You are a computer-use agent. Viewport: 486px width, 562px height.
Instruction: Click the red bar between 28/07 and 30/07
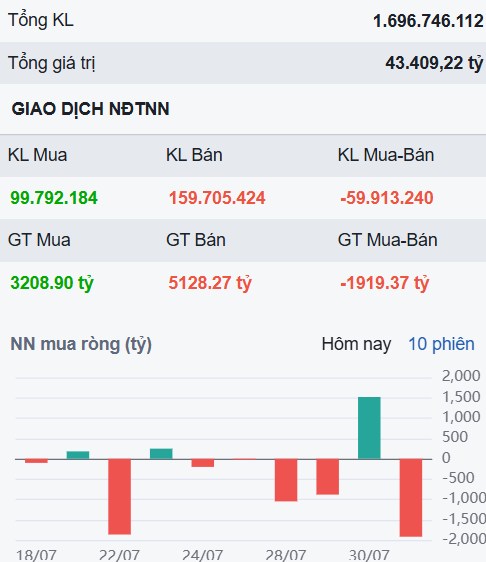pos(328,477)
